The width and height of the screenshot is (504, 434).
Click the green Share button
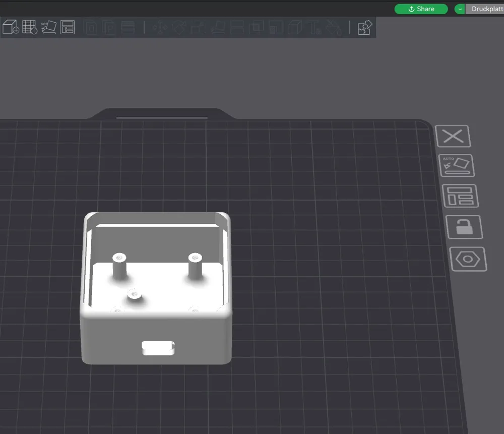(x=421, y=9)
